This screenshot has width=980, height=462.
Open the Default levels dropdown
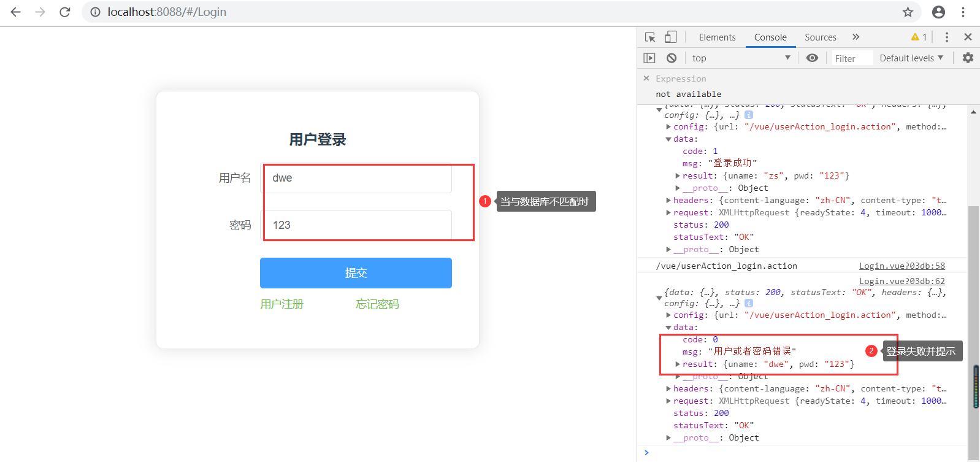pos(911,58)
